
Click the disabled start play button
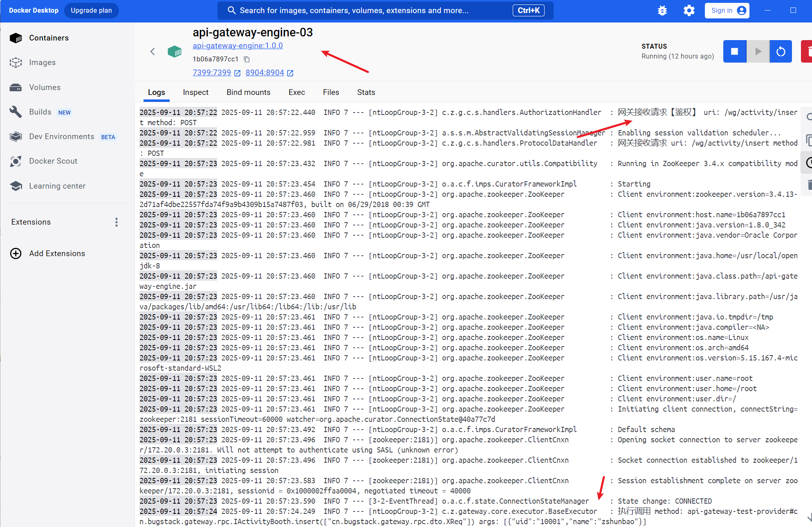click(758, 52)
